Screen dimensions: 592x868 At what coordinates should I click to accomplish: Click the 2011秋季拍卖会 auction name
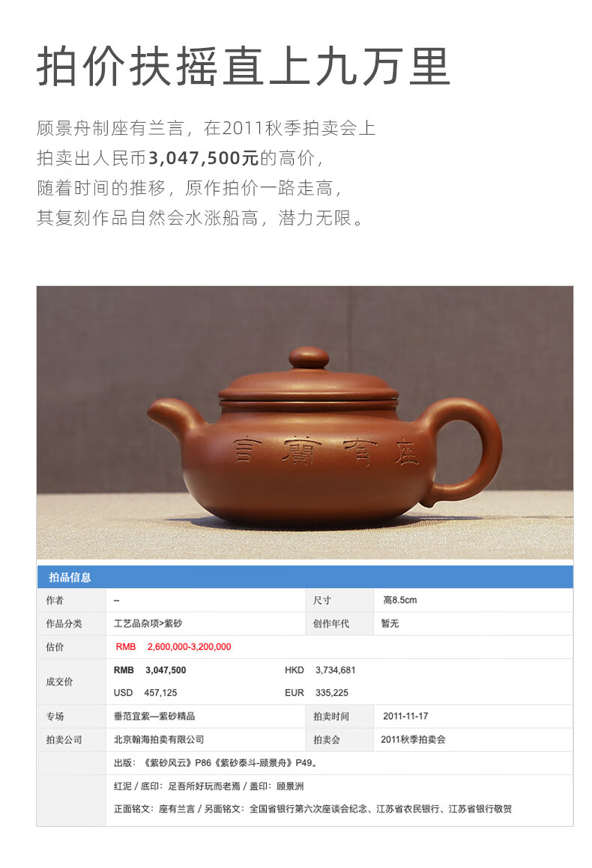pos(413,739)
